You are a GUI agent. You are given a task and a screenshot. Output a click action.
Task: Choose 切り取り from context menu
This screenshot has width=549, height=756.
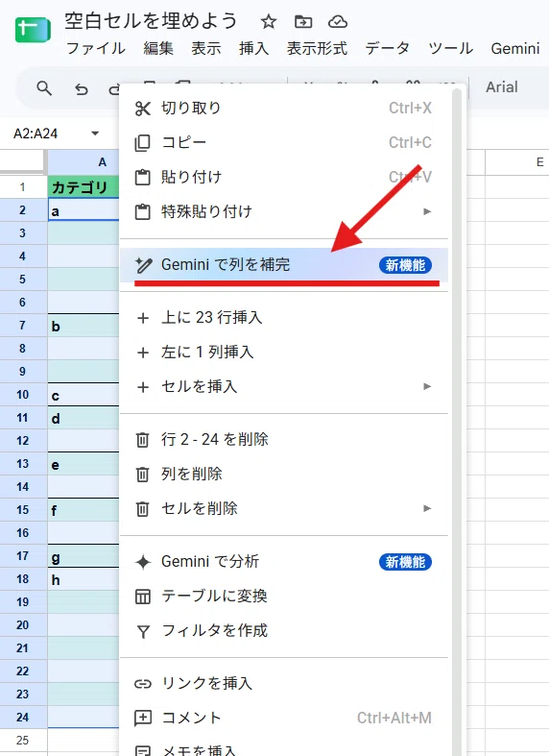(284, 108)
